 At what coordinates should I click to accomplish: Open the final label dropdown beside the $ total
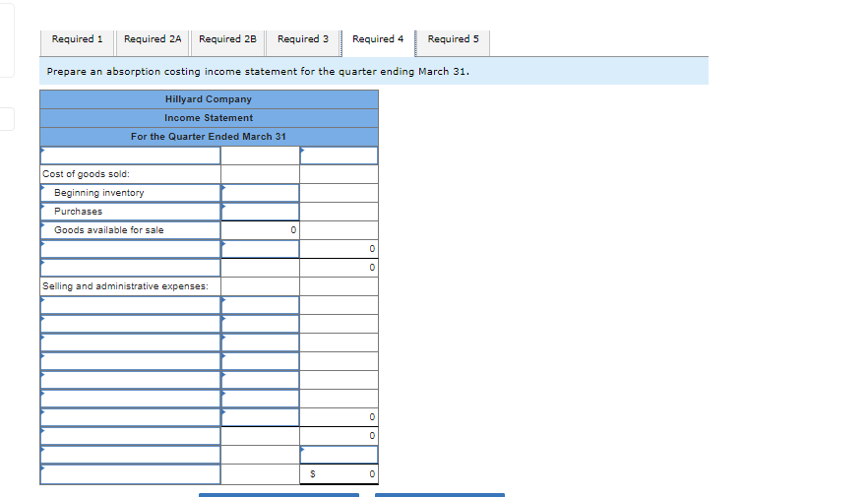(x=131, y=474)
